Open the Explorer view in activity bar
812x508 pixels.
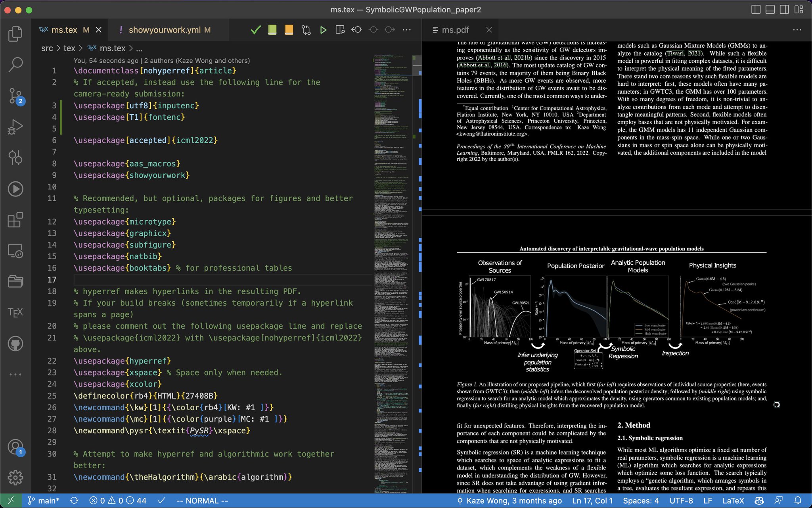[x=15, y=34]
